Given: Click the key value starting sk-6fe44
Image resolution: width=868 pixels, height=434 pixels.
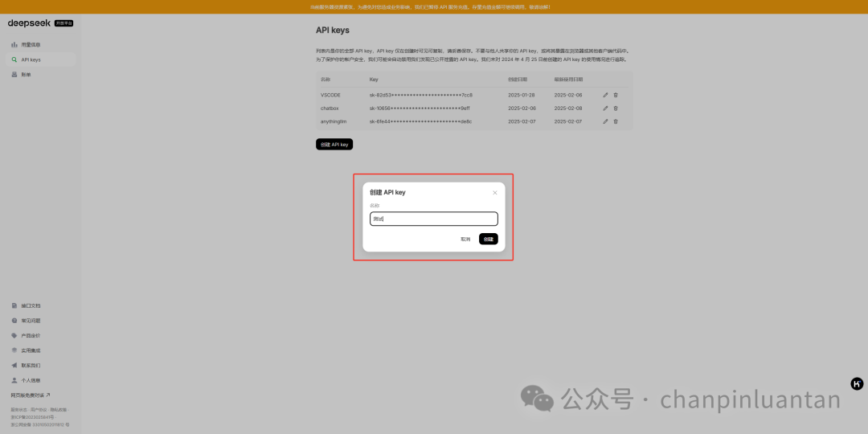Looking at the screenshot, I should click(420, 122).
